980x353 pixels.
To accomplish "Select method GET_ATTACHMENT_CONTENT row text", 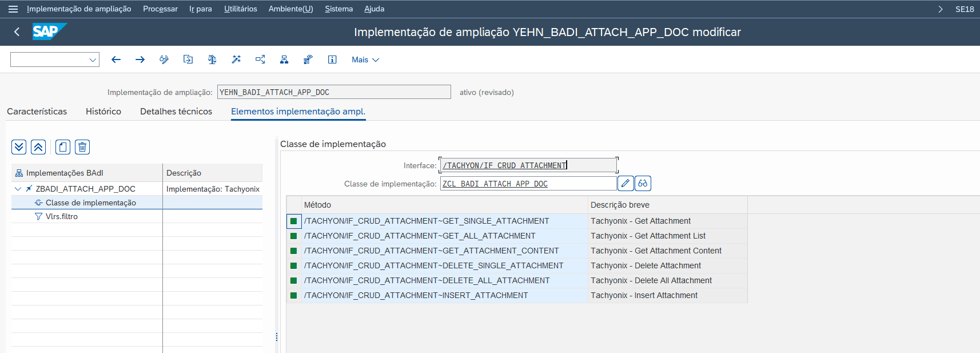I will 432,251.
